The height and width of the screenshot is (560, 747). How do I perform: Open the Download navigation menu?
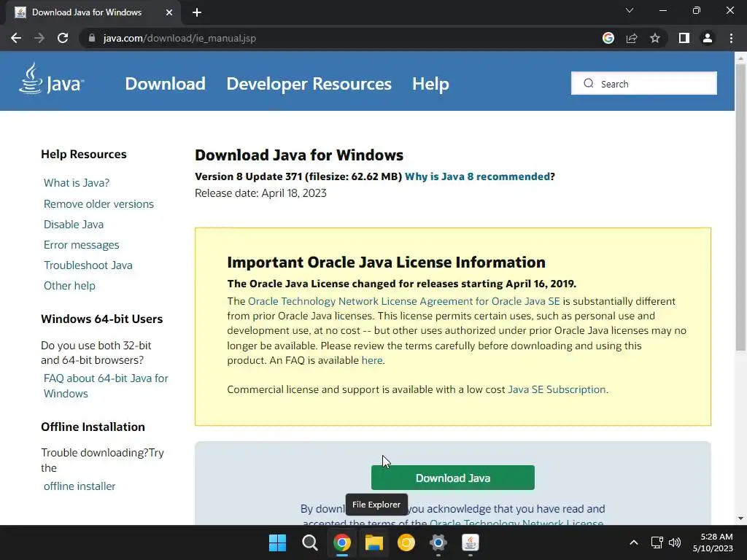coord(166,84)
